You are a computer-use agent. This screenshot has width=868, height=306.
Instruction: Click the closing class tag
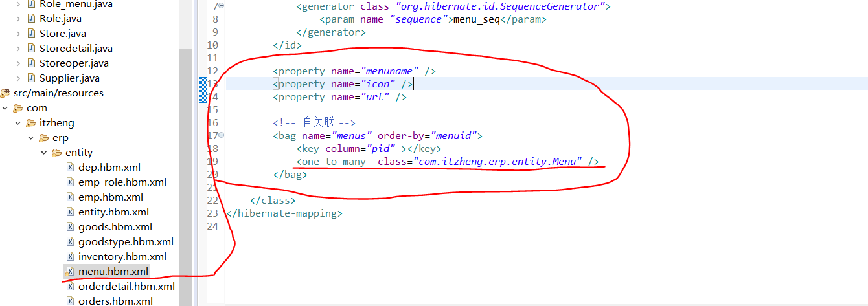click(273, 201)
